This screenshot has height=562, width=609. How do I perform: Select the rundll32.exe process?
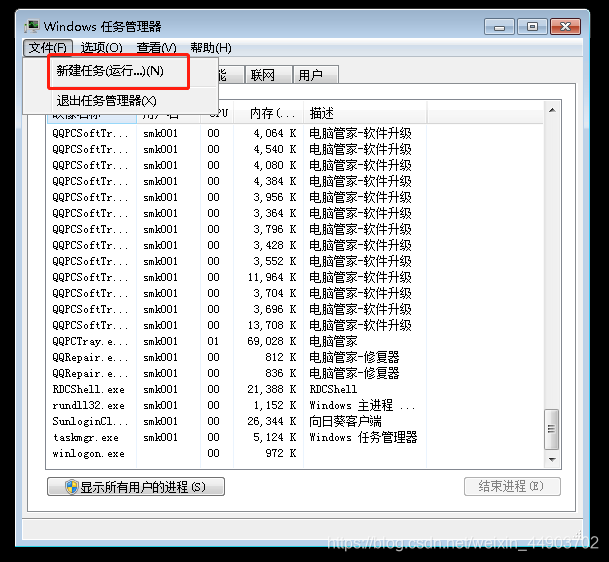(236, 405)
